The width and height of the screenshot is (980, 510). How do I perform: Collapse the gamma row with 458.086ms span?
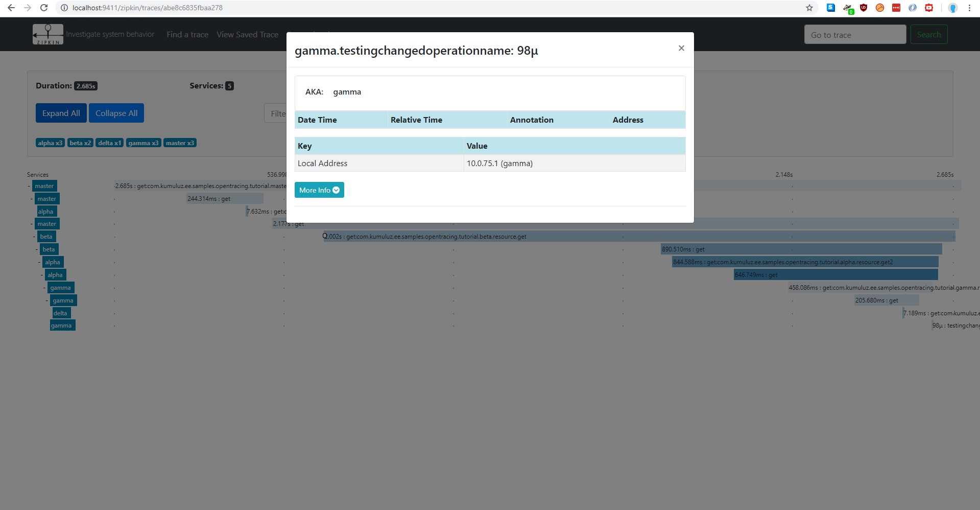click(44, 288)
